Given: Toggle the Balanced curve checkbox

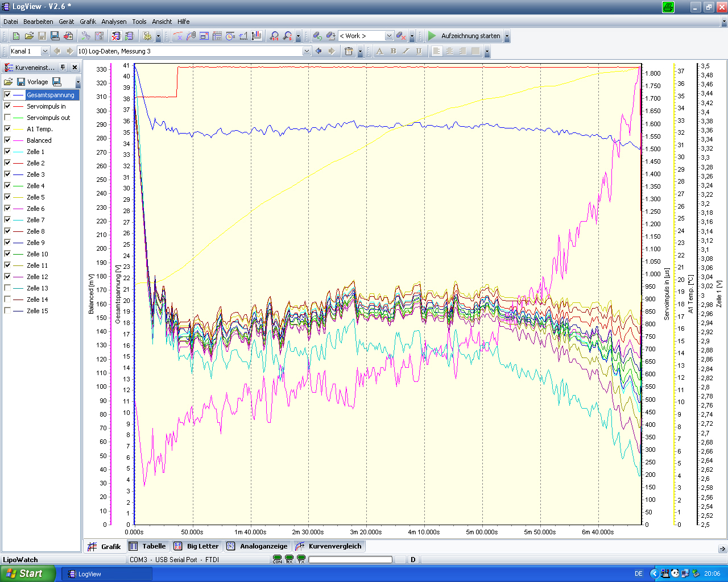Looking at the screenshot, I should click(7, 140).
